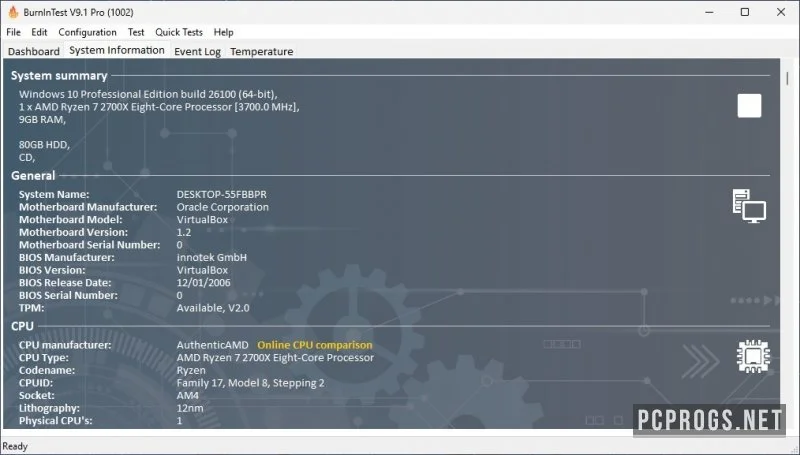Close the BurnInTest window

click(781, 12)
